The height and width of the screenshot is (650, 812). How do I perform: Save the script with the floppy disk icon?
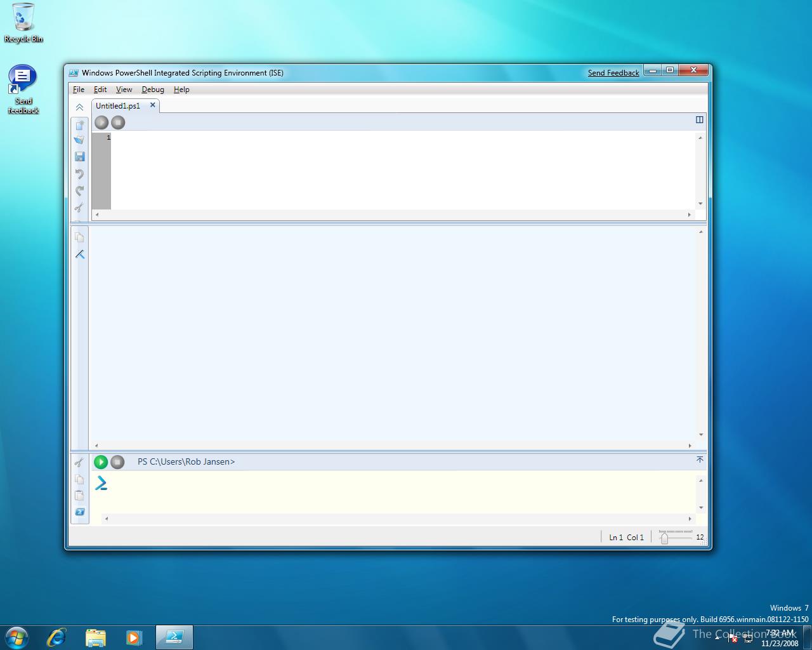pyautogui.click(x=79, y=156)
